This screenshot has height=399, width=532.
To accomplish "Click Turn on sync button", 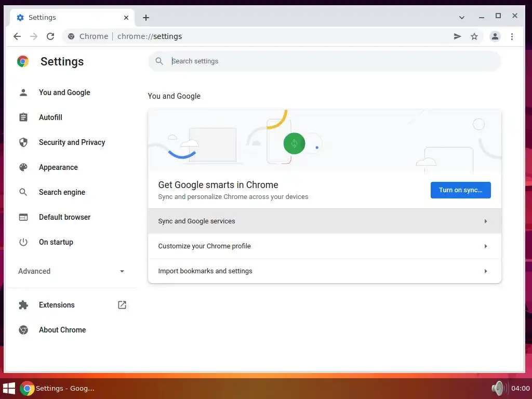I will (x=460, y=190).
